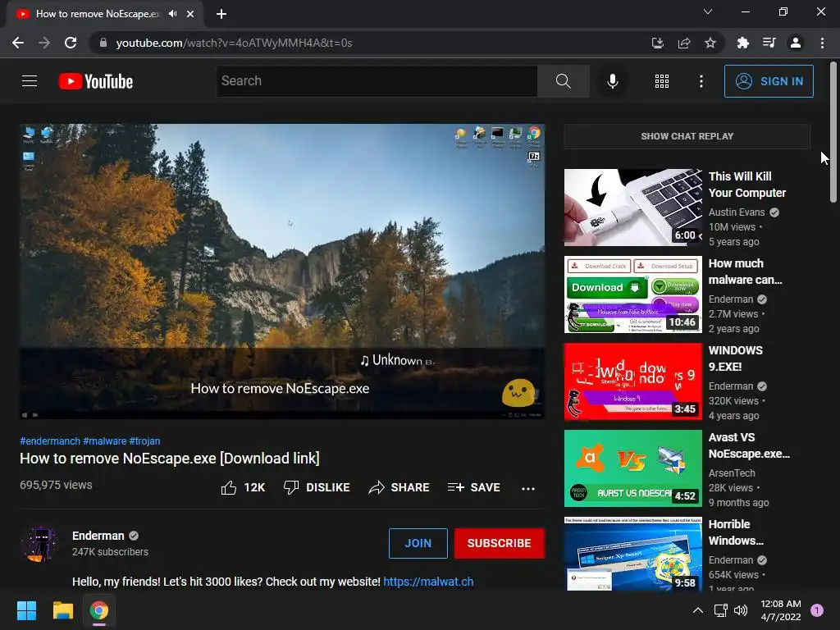This screenshot has height=630, width=840.
Task: View site information lock icon
Action: [103, 43]
